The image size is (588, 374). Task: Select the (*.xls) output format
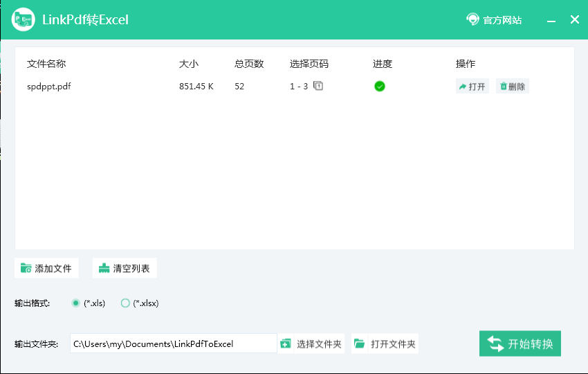[89, 303]
